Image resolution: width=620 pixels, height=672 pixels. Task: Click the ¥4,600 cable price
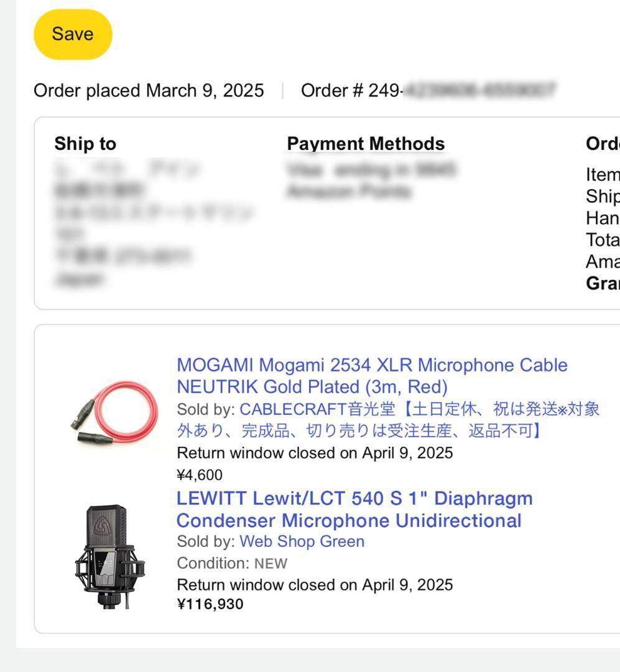point(200,475)
